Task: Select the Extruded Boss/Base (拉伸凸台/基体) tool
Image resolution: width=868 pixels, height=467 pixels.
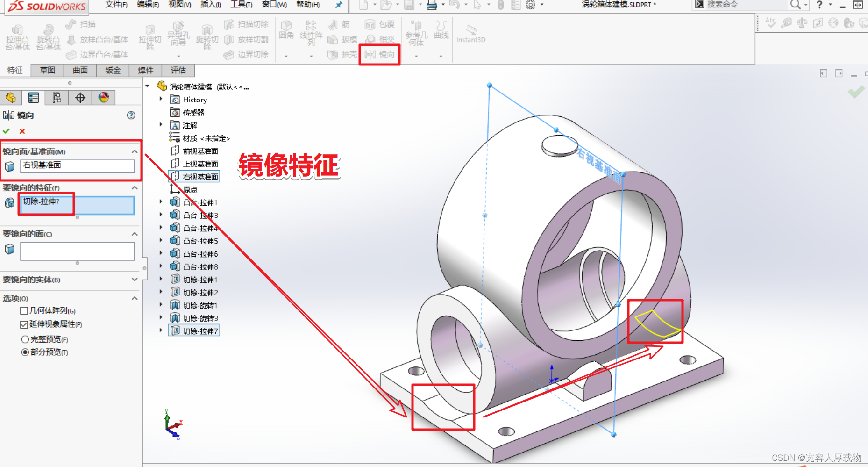Action: pos(17,37)
